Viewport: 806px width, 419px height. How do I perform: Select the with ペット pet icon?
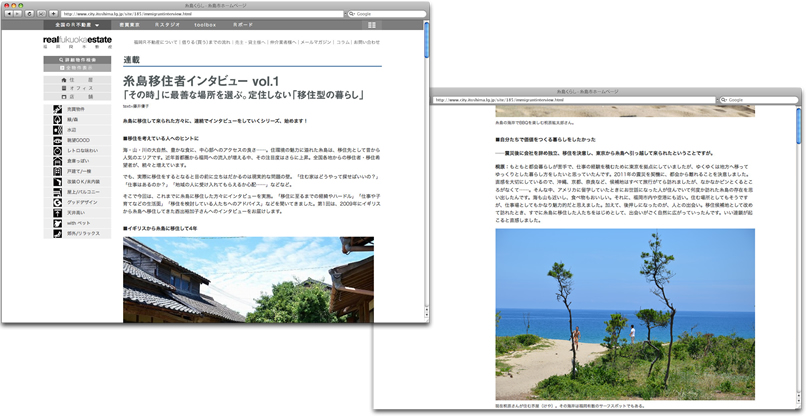pos(58,223)
